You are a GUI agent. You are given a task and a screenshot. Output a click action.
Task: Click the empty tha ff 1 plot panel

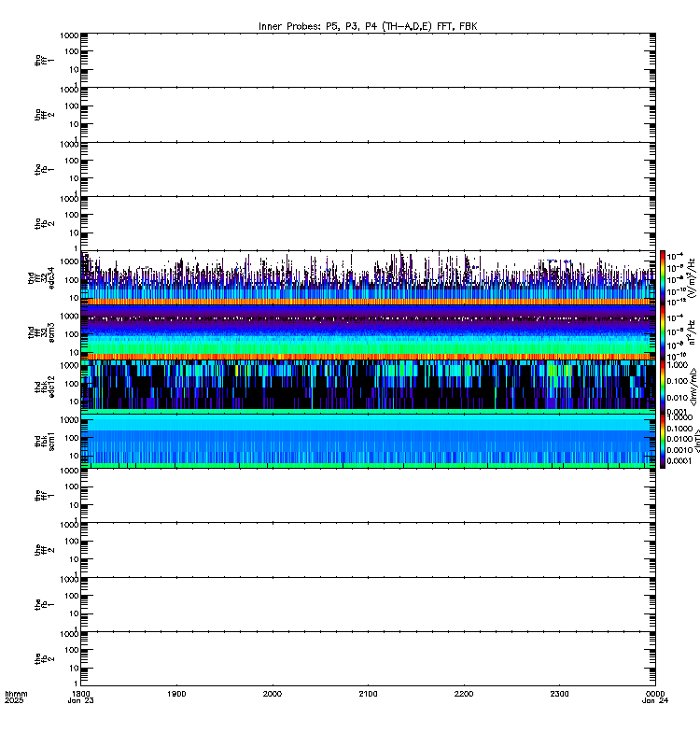(368, 60)
